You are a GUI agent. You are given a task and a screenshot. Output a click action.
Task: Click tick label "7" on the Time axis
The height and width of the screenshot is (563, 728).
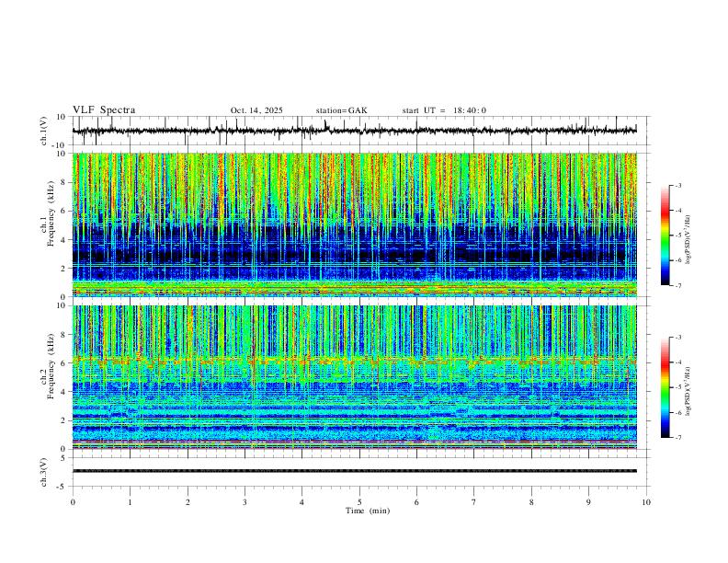pyautogui.click(x=474, y=502)
